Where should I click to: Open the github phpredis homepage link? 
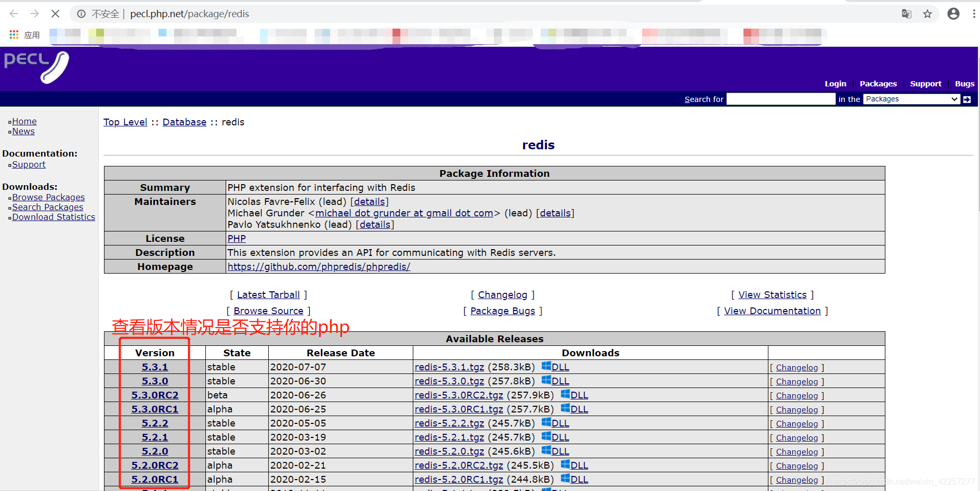319,266
